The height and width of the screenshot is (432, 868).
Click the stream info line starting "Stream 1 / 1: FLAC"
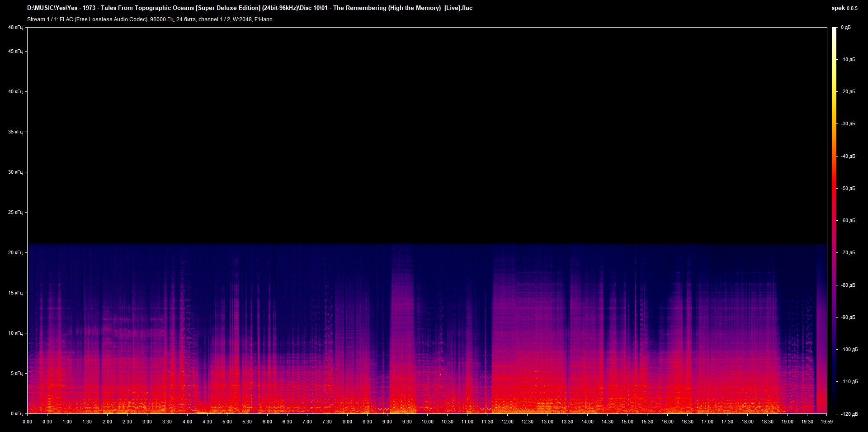(x=150, y=19)
